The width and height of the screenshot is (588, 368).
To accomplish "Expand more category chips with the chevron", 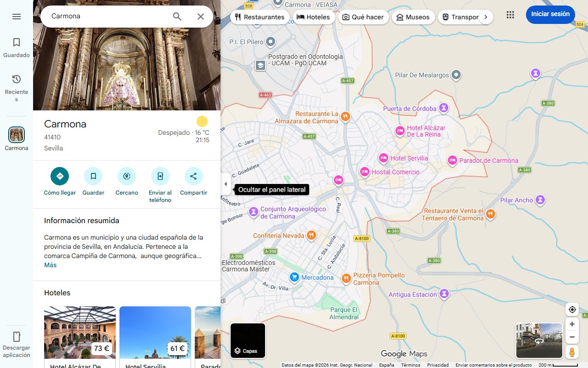I will (x=486, y=17).
